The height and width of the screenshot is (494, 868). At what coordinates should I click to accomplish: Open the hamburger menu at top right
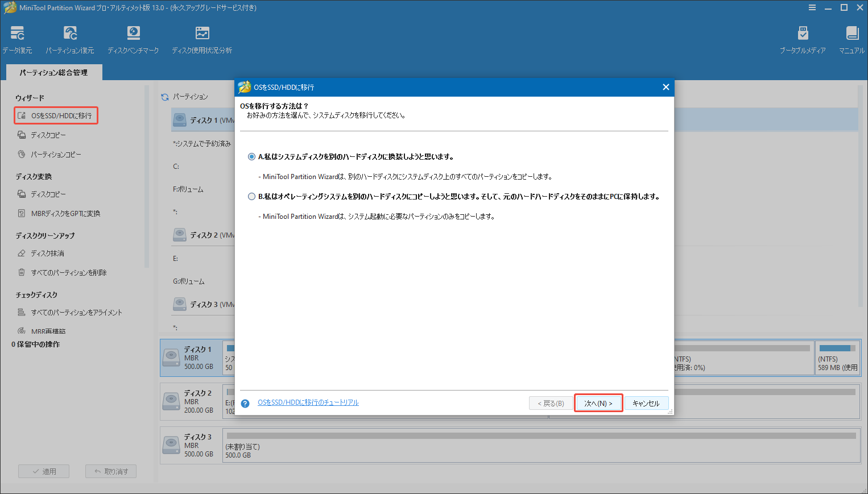812,7
